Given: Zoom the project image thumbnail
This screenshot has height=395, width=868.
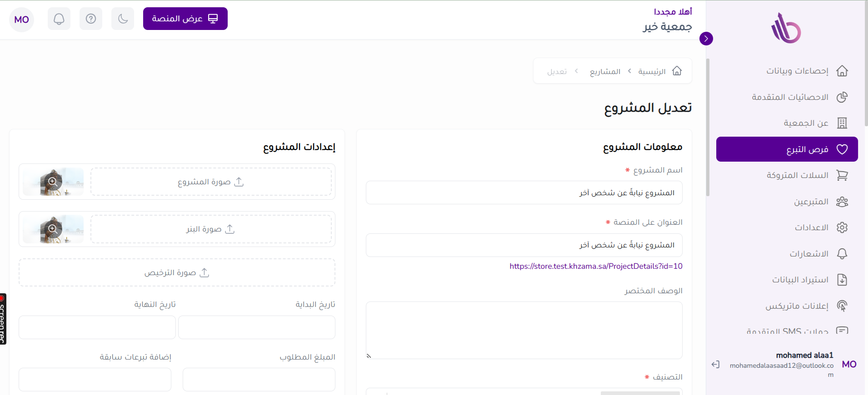Looking at the screenshot, I should pyautogui.click(x=53, y=182).
